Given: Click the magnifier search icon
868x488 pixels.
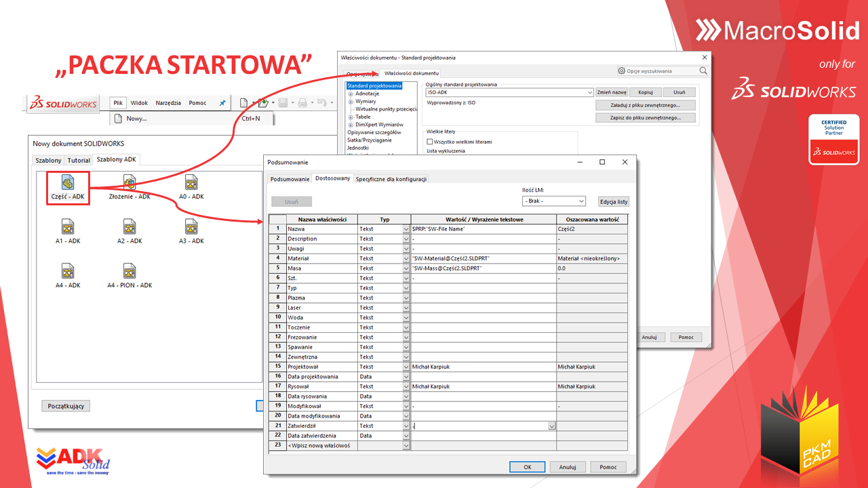Looking at the screenshot, I should (x=703, y=70).
